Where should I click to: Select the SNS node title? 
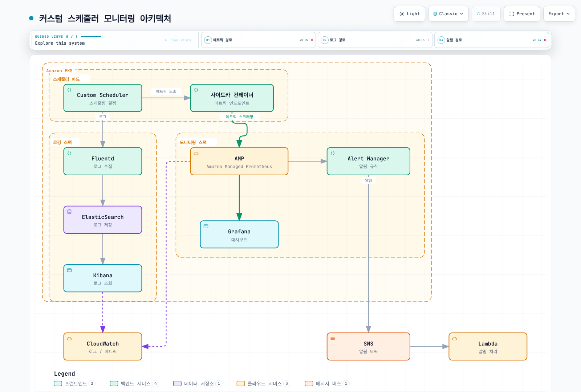(369, 344)
